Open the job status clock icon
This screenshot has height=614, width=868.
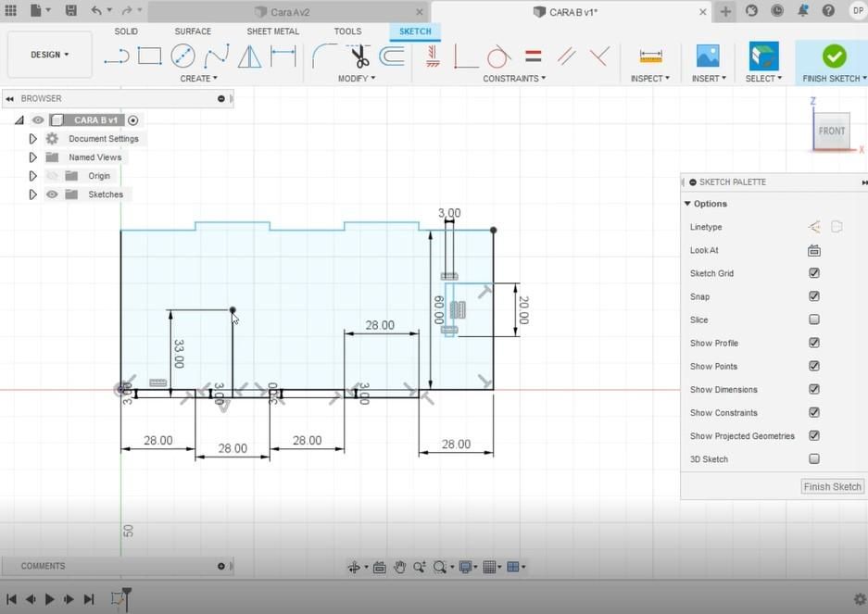coord(777,10)
